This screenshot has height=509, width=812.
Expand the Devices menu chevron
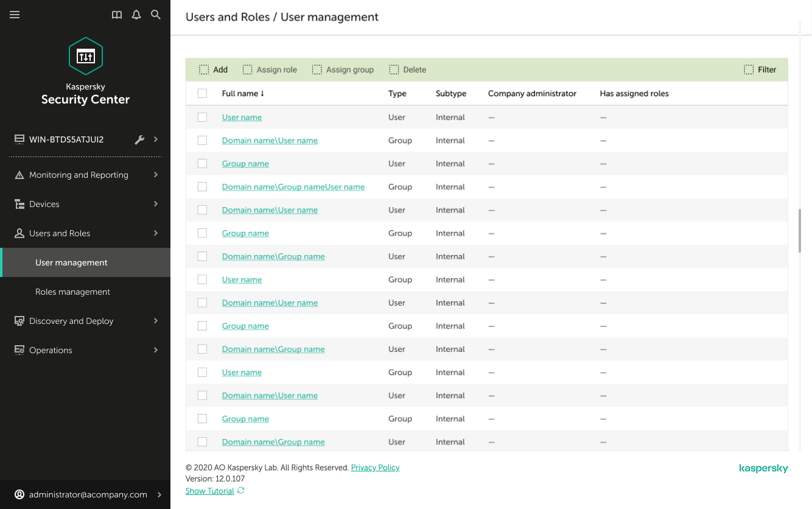point(156,204)
